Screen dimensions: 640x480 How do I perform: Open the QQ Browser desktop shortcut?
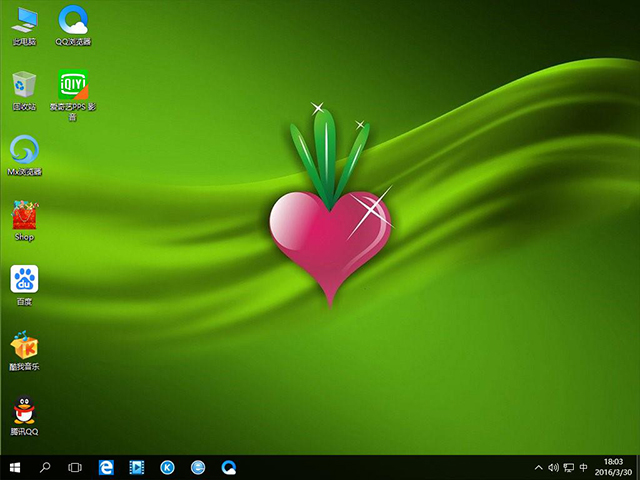point(72,22)
